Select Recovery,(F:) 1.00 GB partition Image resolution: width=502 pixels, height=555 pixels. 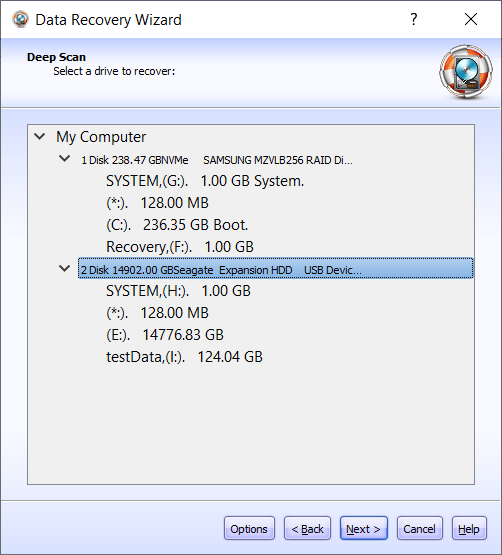tap(180, 247)
